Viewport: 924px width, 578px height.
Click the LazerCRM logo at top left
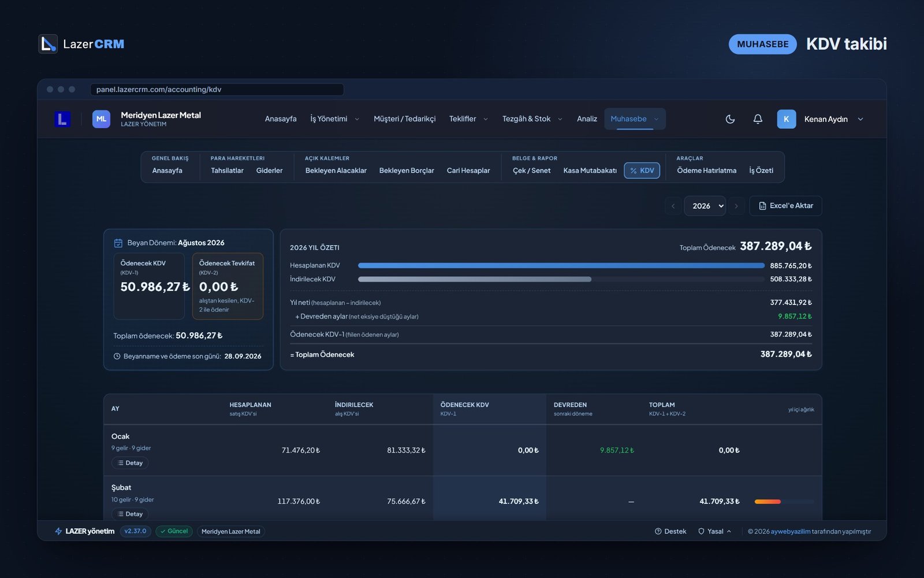pos(81,44)
